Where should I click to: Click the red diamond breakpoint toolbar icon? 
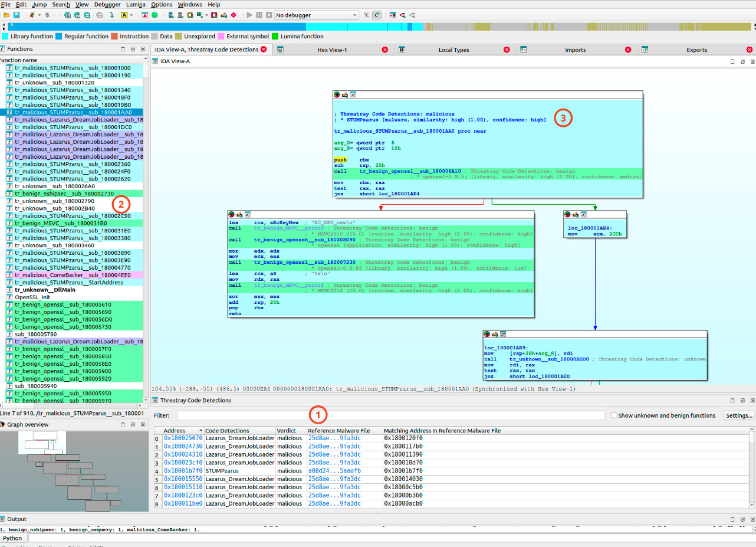pyautogui.click(x=234, y=15)
